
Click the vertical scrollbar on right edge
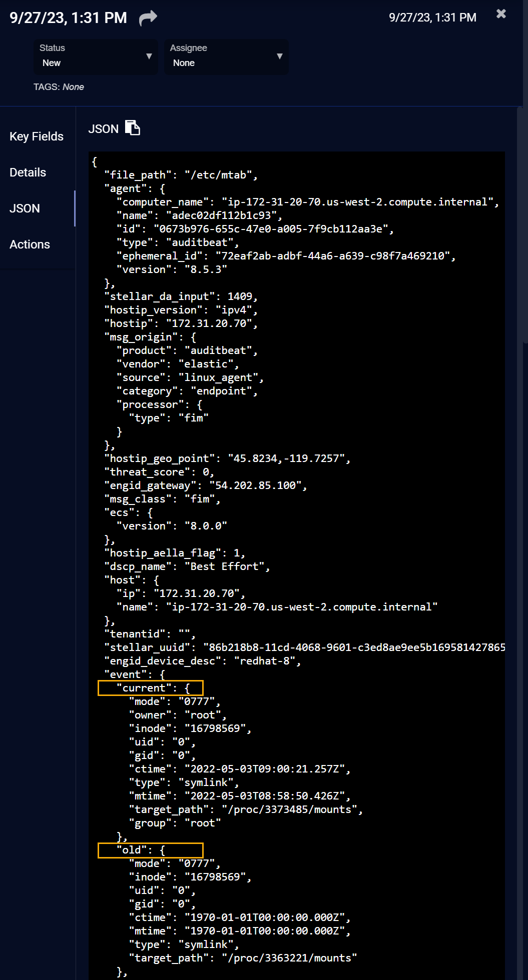pyautogui.click(x=524, y=225)
